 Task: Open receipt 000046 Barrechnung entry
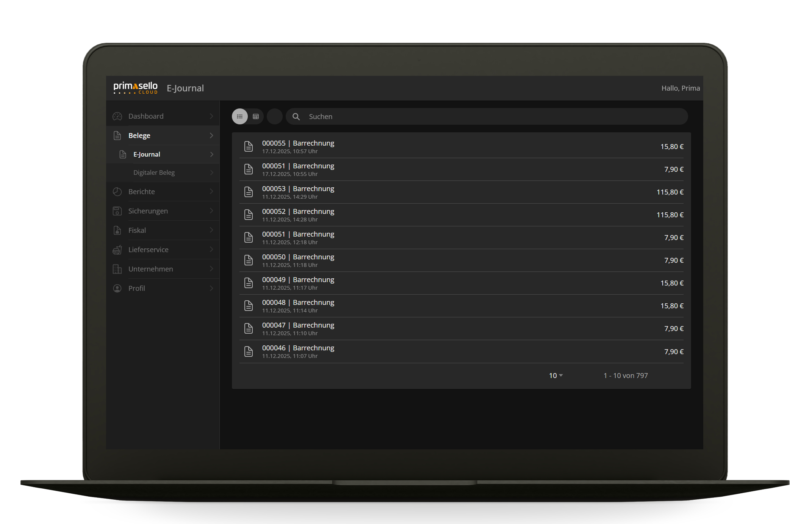pos(298,351)
